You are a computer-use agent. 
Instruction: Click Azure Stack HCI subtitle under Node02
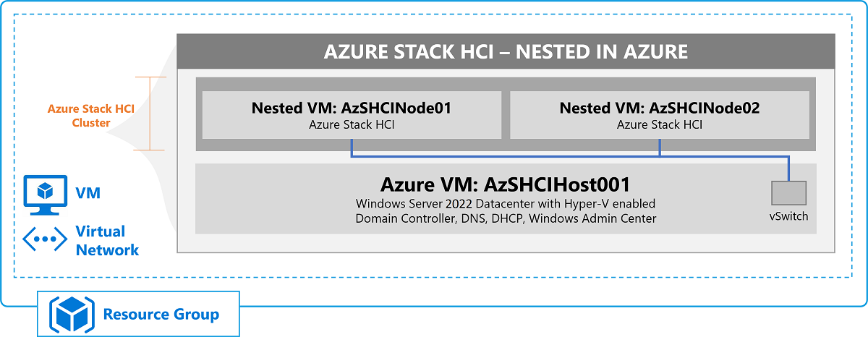click(660, 125)
